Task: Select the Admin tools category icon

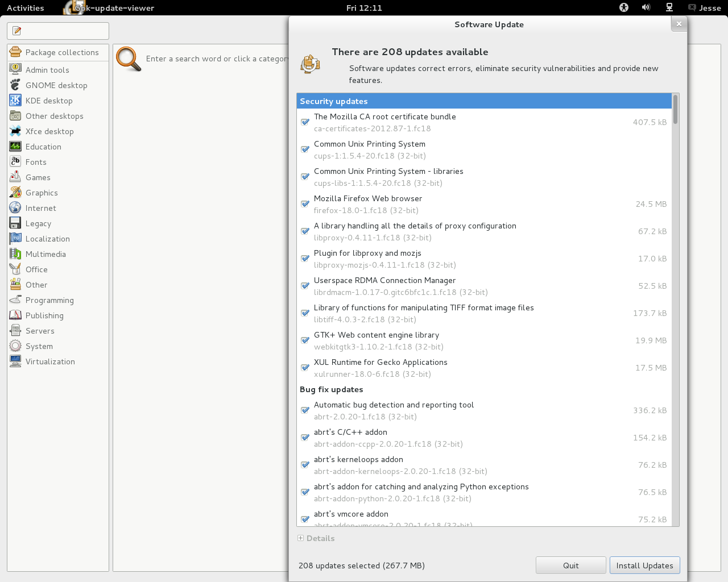Action: point(15,69)
